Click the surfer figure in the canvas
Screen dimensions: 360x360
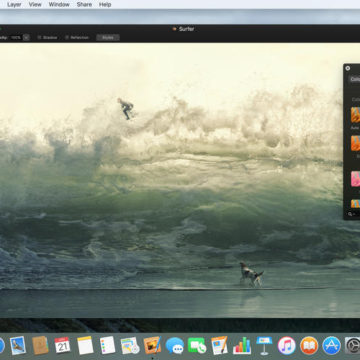(x=126, y=109)
